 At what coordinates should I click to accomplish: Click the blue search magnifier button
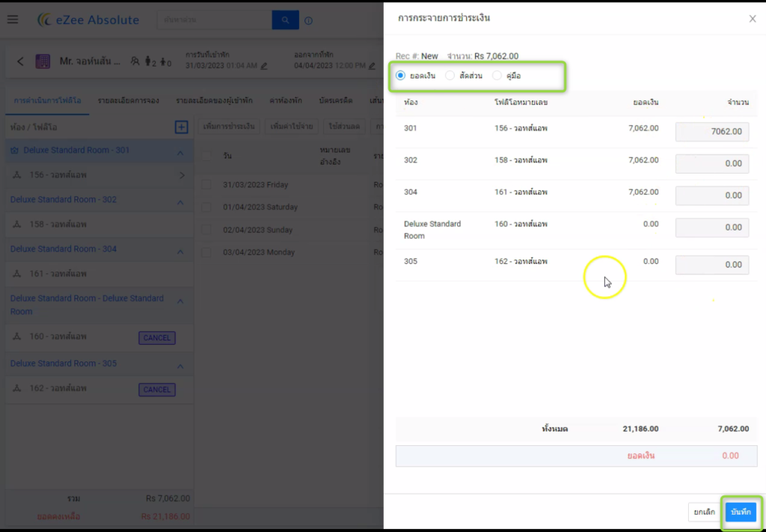tap(285, 20)
